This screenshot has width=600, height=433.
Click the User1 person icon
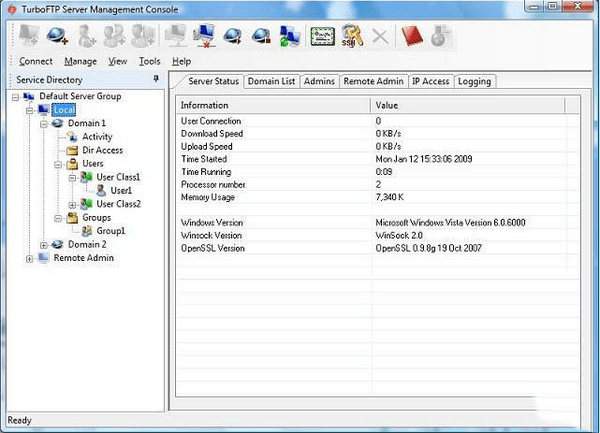[x=101, y=190]
